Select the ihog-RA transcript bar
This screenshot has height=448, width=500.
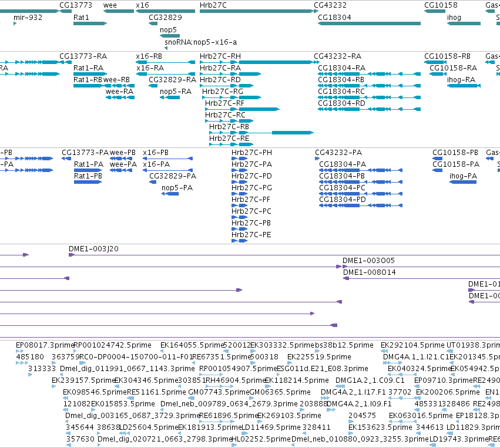coord(464,85)
